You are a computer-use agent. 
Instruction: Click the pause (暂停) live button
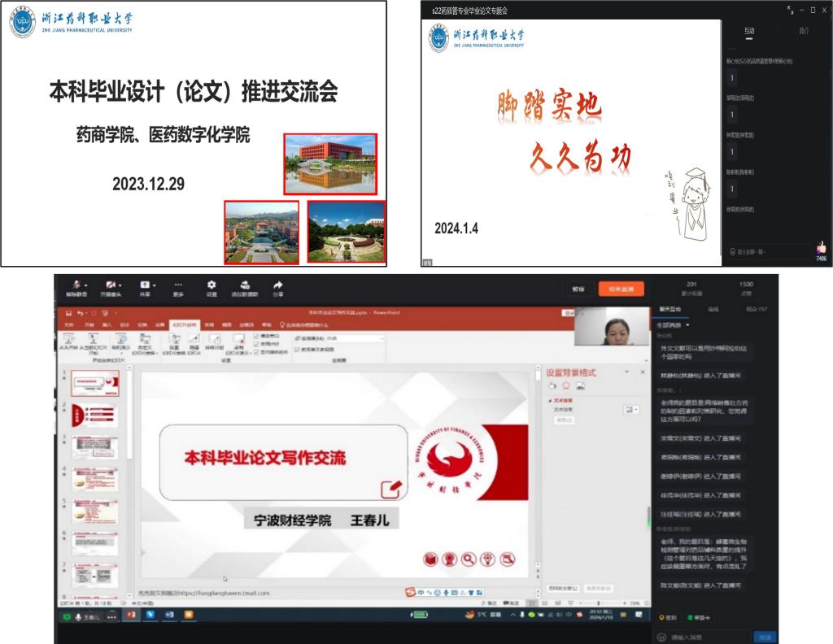click(x=578, y=289)
